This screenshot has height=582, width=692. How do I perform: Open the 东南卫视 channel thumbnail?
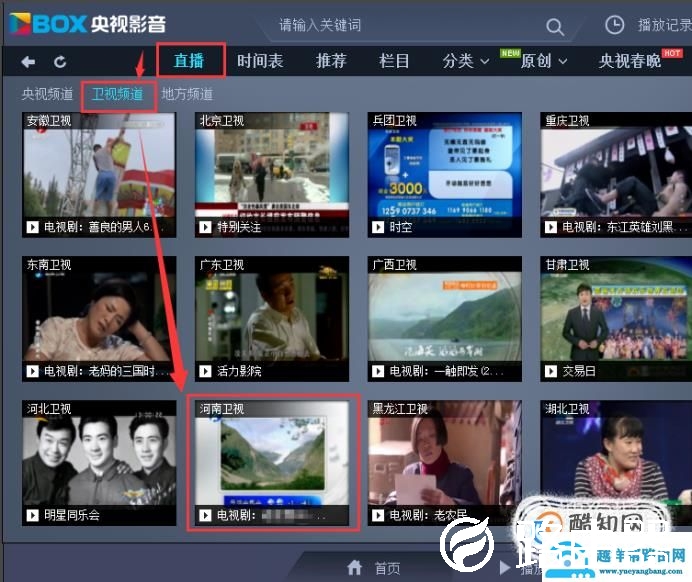(99, 319)
